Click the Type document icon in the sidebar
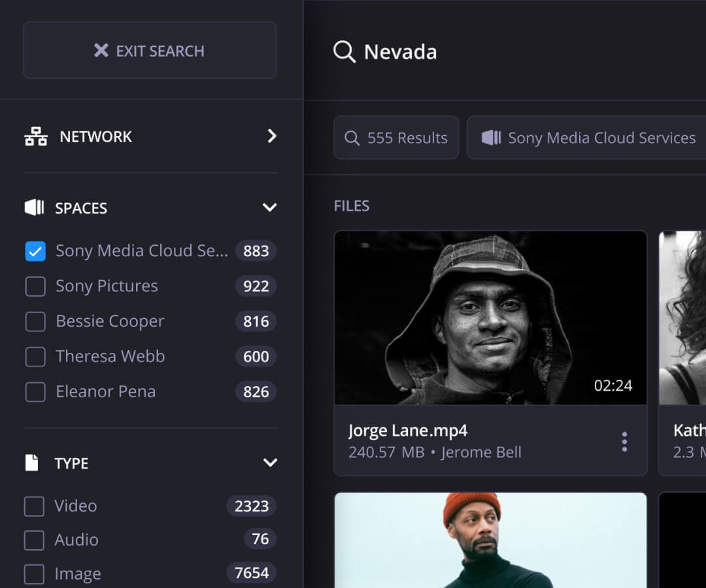 point(32,462)
